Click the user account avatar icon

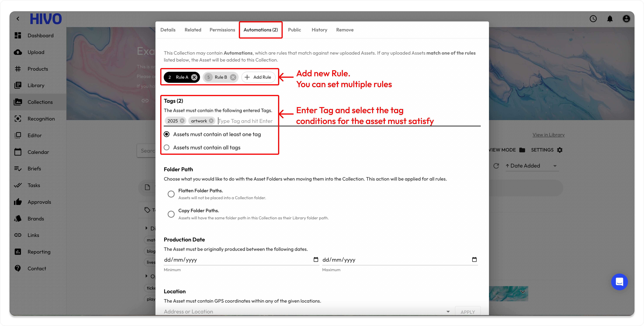pos(626,19)
